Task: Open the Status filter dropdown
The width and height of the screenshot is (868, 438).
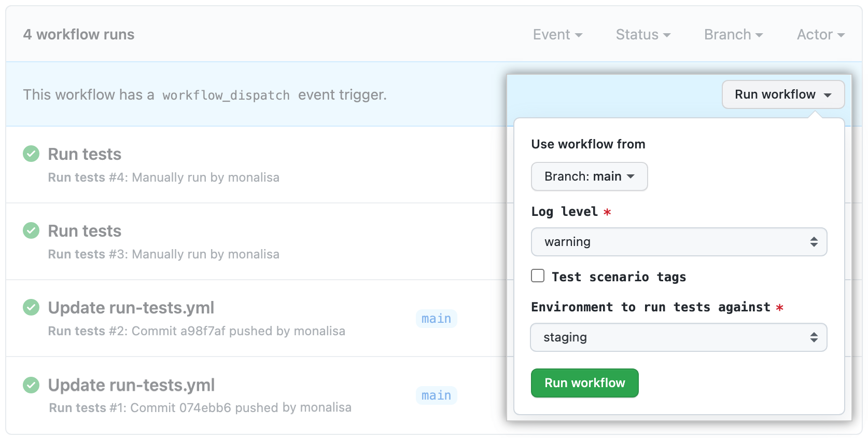Action: tap(643, 34)
